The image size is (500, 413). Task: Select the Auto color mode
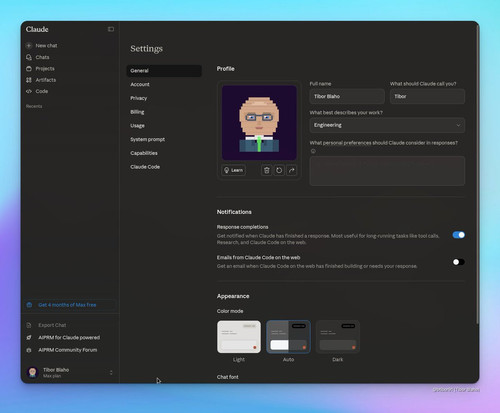[x=288, y=337]
